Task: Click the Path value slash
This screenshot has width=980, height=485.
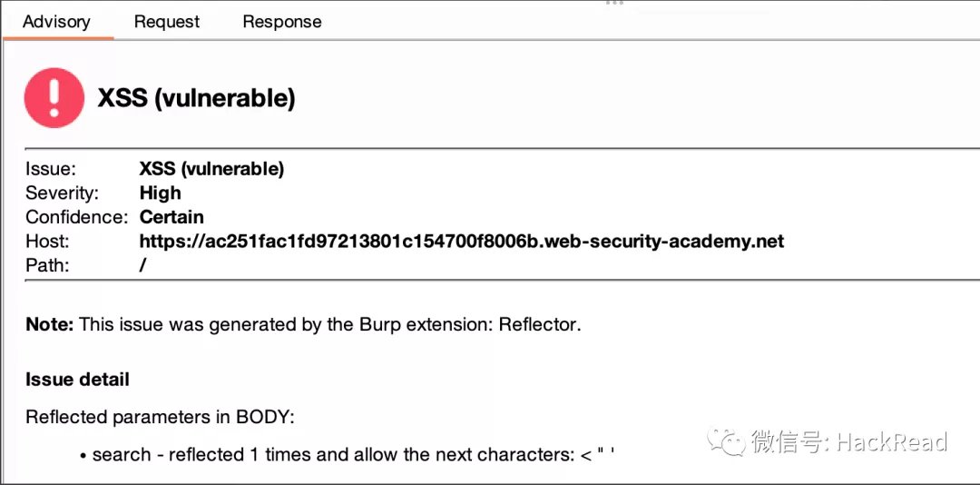Action: click(x=143, y=266)
